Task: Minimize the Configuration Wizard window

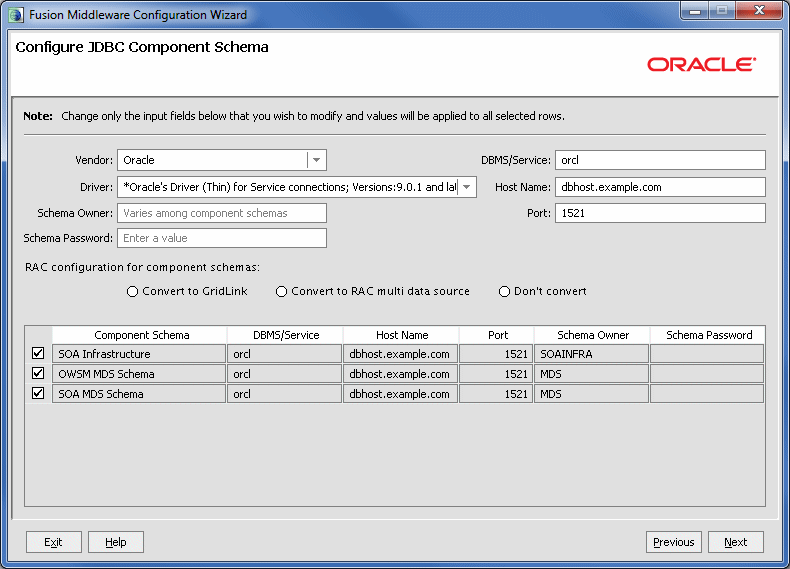Action: pyautogui.click(x=695, y=11)
